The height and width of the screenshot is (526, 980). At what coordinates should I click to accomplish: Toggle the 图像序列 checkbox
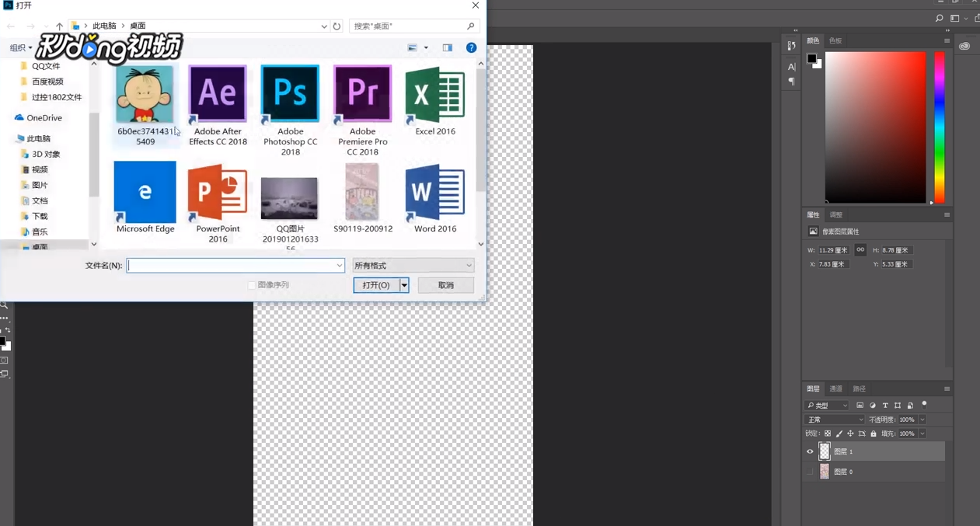[x=252, y=285]
